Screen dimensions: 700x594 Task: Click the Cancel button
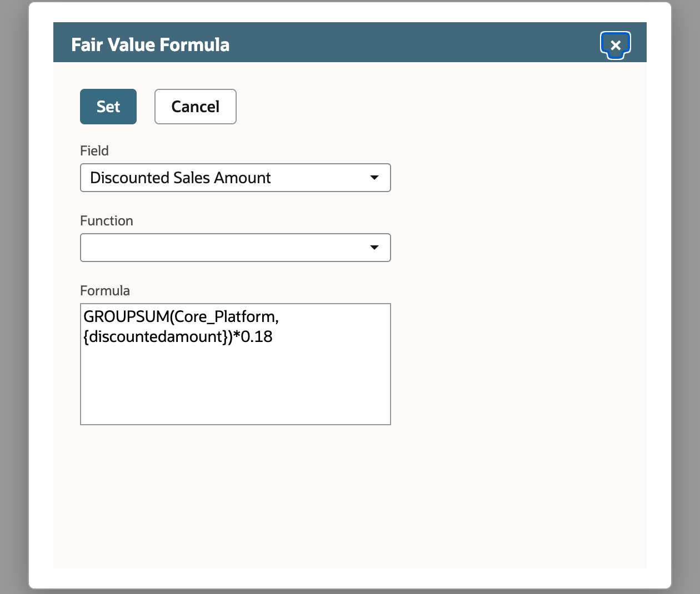click(196, 107)
